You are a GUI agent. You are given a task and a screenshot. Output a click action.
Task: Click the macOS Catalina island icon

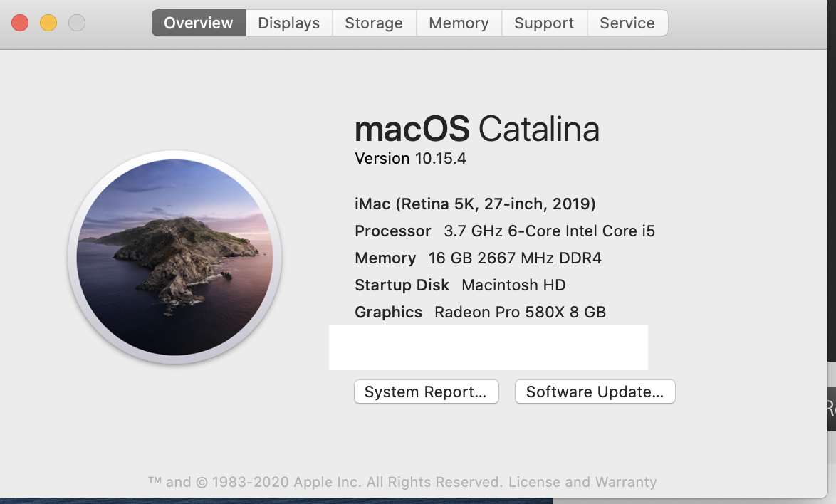(x=174, y=257)
